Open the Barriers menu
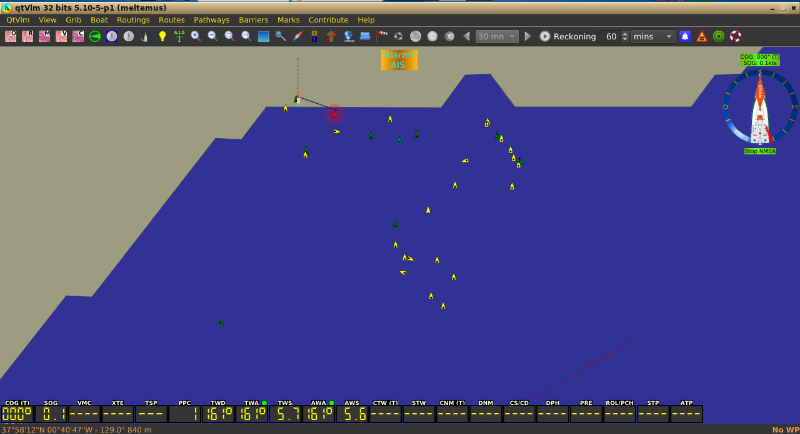The image size is (800, 434). click(253, 20)
